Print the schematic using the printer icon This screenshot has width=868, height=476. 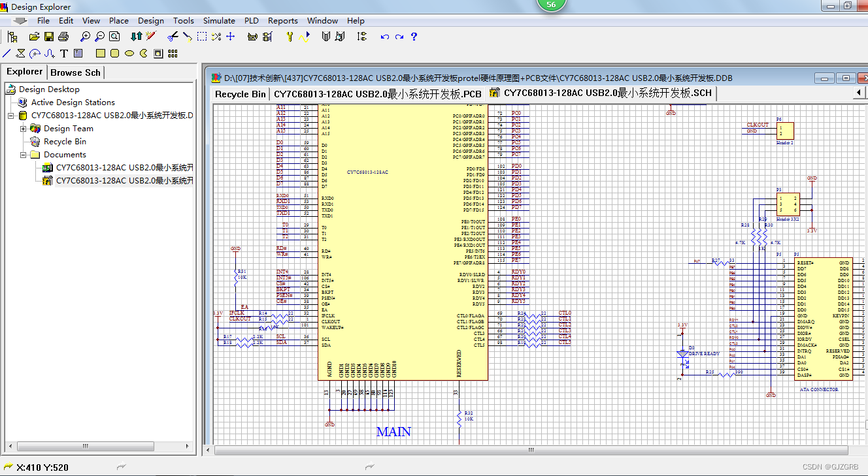tap(63, 37)
